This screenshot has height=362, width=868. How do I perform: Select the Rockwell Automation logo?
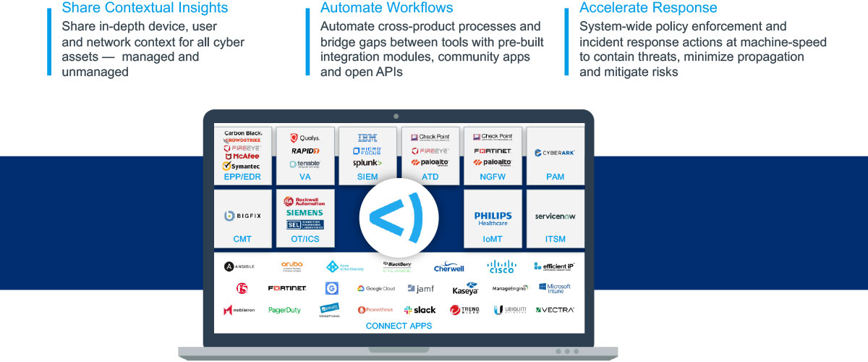[305, 201]
